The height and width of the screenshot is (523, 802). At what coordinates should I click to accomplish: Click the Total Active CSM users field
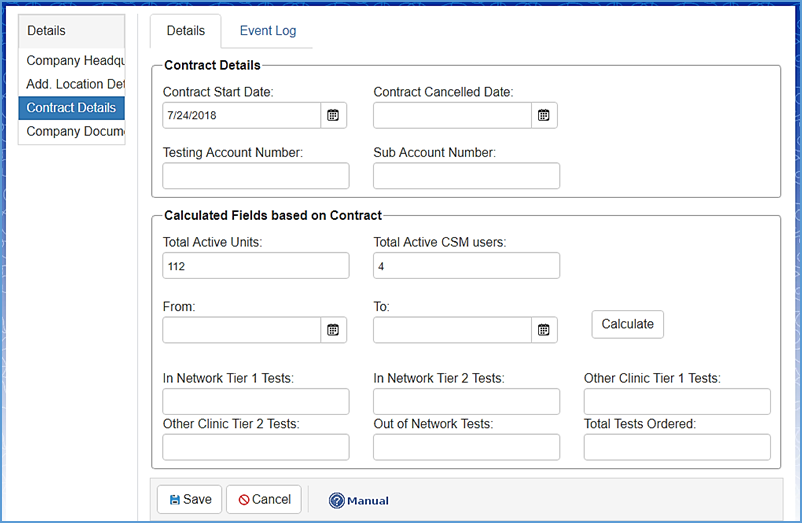tap(466, 266)
